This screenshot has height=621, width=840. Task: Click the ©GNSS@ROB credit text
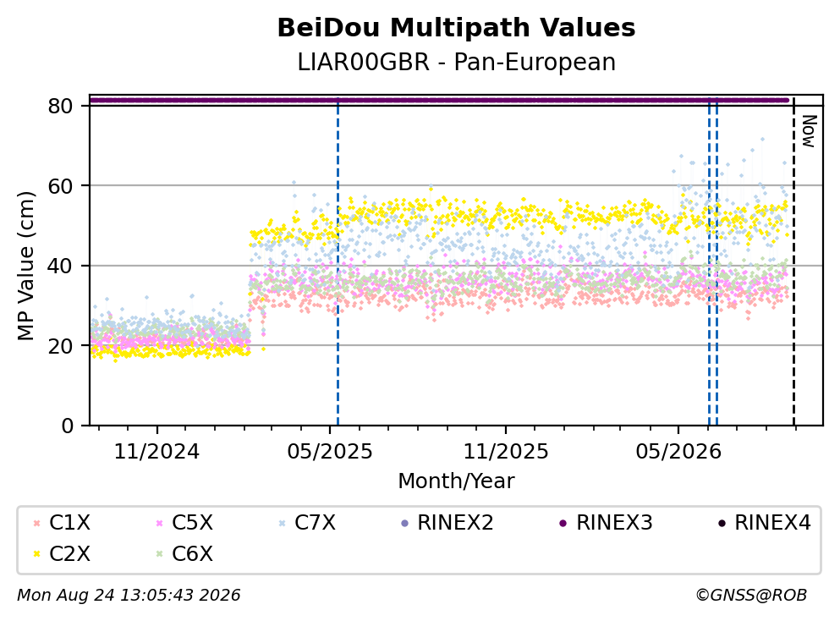(x=751, y=595)
